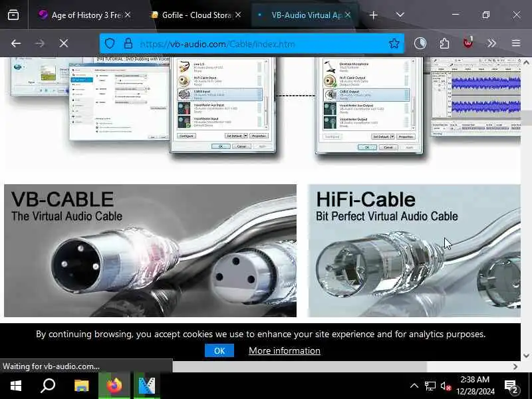The image size is (532, 399).
Task: Open the VB-CABLE Virtual Audio Cable banner
Action: [x=150, y=251]
